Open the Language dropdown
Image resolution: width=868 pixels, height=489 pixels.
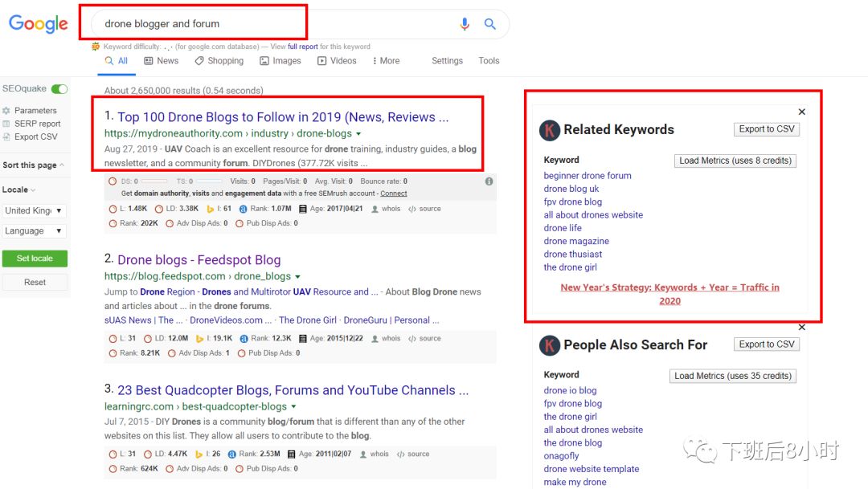(35, 230)
